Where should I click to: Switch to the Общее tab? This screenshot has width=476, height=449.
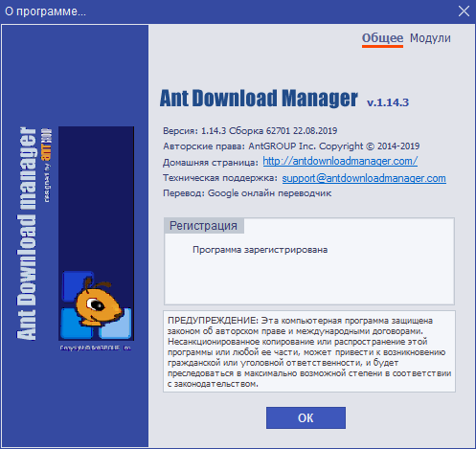pyautogui.click(x=382, y=38)
